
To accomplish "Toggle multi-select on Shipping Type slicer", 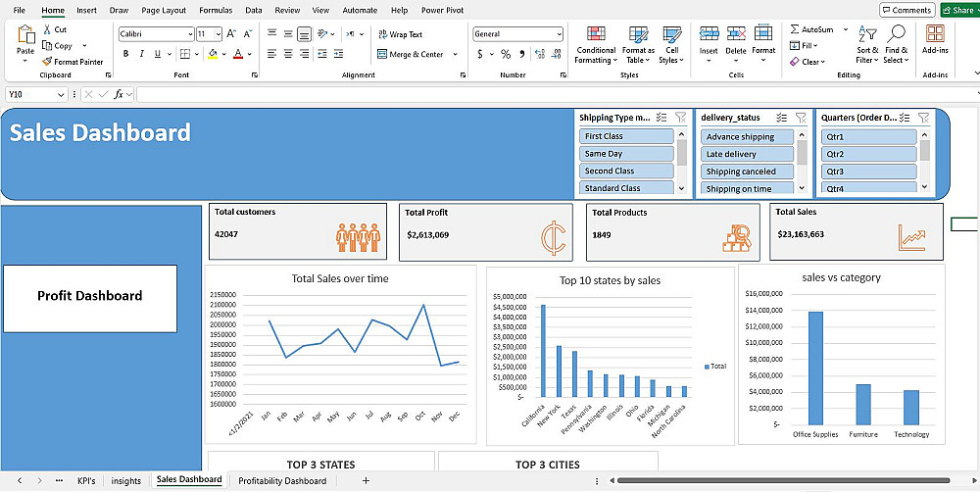I will (661, 118).
